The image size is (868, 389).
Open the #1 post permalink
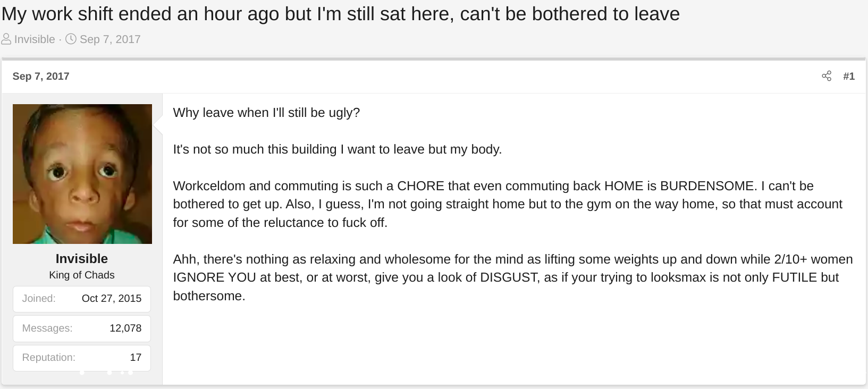(849, 76)
